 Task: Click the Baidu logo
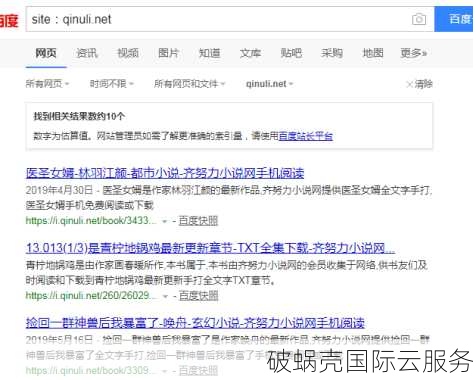[x=9, y=21]
